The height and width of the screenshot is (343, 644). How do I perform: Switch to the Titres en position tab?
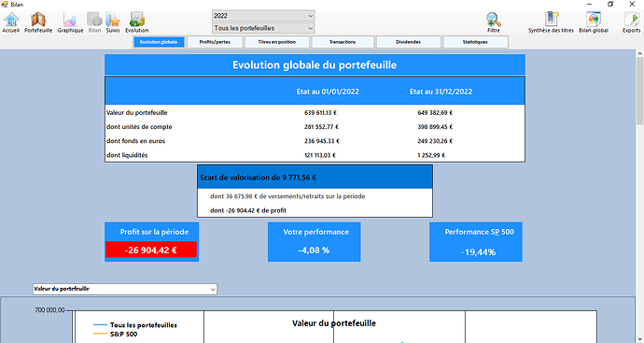(x=277, y=42)
